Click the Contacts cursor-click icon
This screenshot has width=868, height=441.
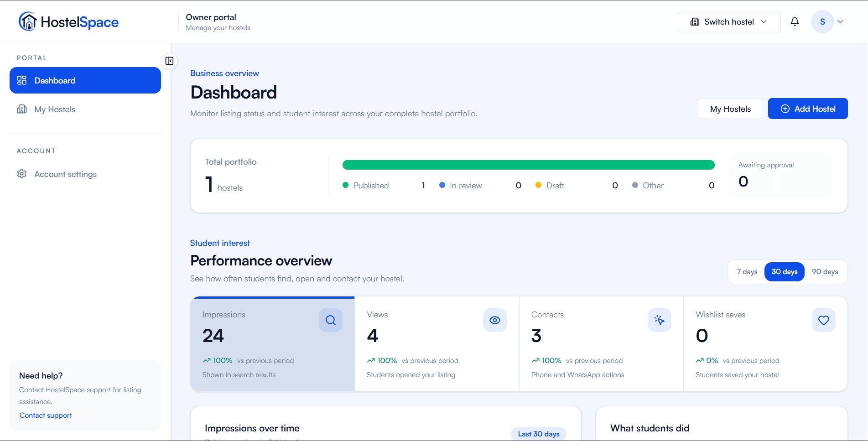tap(660, 320)
